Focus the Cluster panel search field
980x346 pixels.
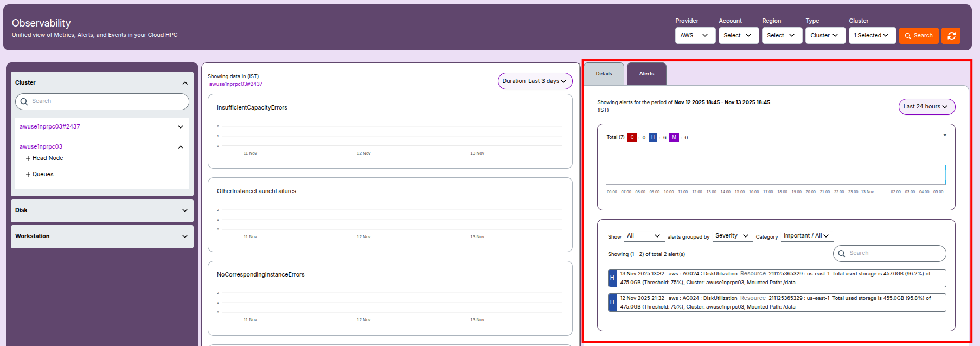pos(102,101)
